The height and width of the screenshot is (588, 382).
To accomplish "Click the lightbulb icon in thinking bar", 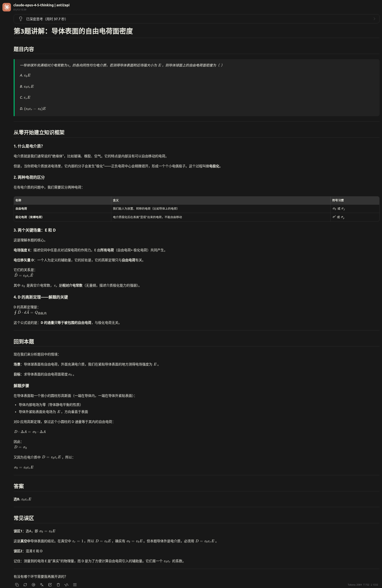I will pyautogui.click(x=21, y=19).
